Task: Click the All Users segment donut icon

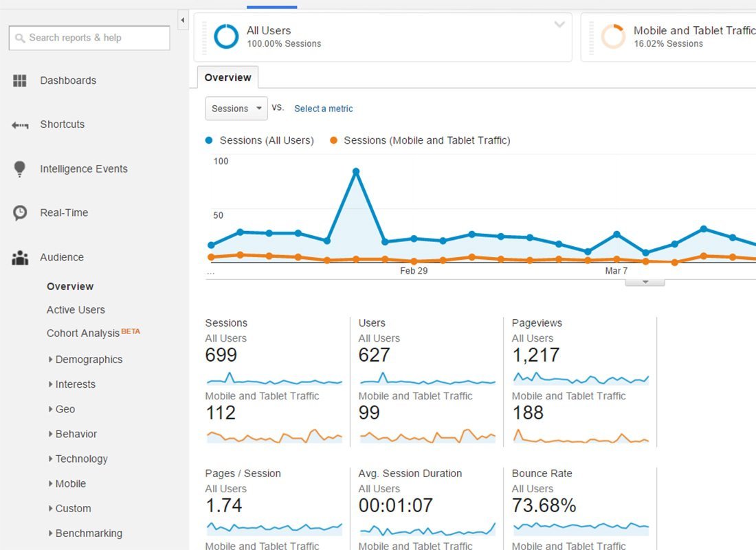Action: pos(226,36)
